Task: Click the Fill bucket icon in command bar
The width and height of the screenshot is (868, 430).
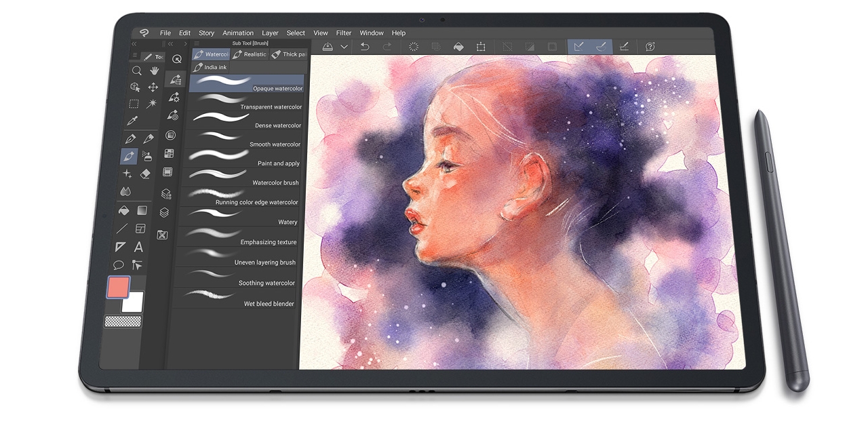Action: point(458,47)
